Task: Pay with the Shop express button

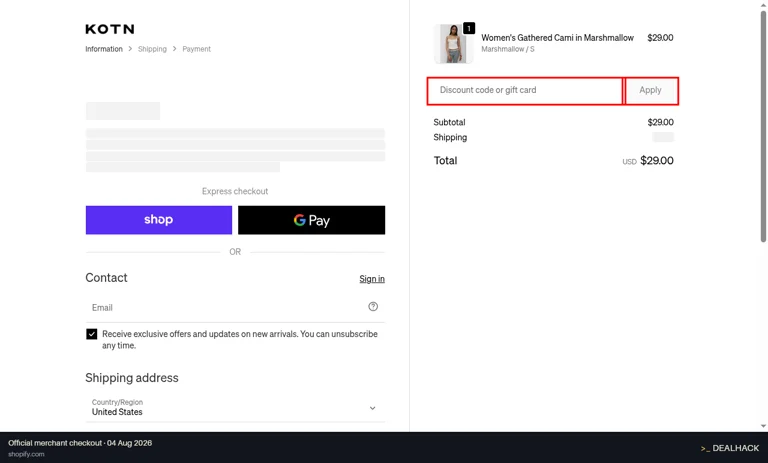Action: (x=159, y=220)
